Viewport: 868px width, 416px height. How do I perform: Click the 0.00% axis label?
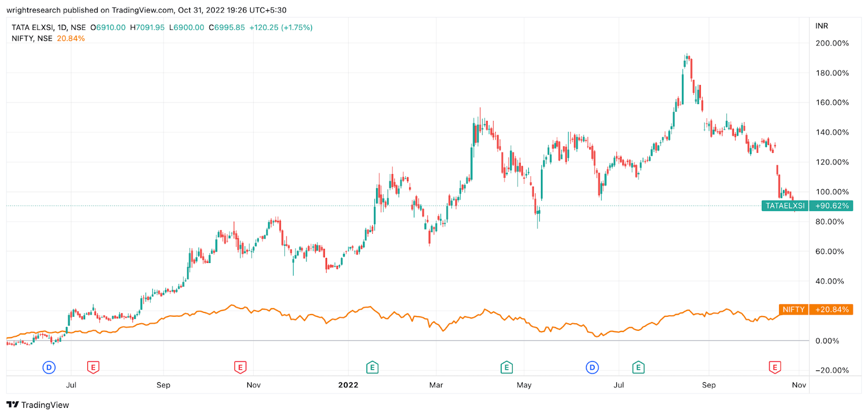coord(828,341)
